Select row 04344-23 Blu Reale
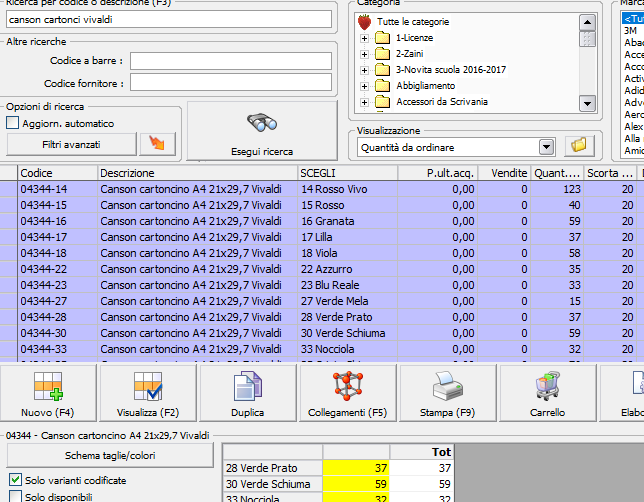Image resolution: width=644 pixels, height=502 pixels. [x=322, y=285]
